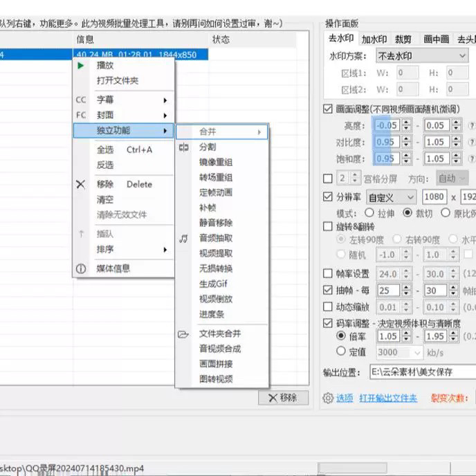Open the 3000 kb/s bitrate dropdown

point(399,352)
